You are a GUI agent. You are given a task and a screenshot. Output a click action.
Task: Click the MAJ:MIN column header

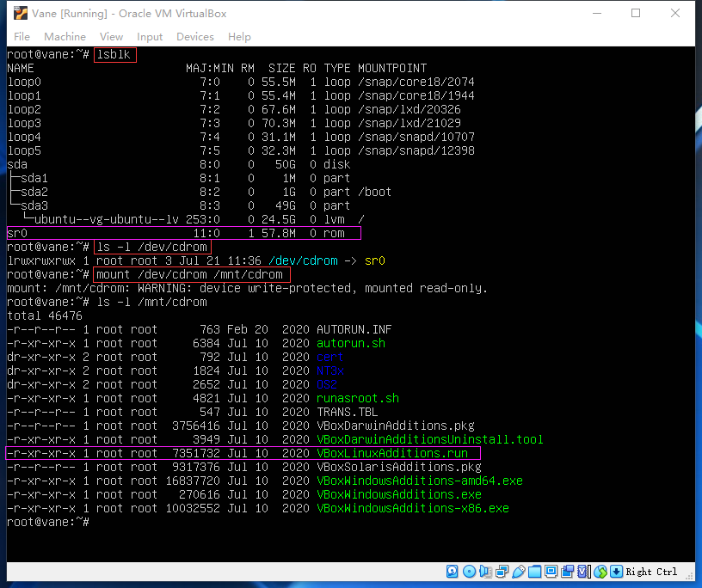pyautogui.click(x=210, y=68)
